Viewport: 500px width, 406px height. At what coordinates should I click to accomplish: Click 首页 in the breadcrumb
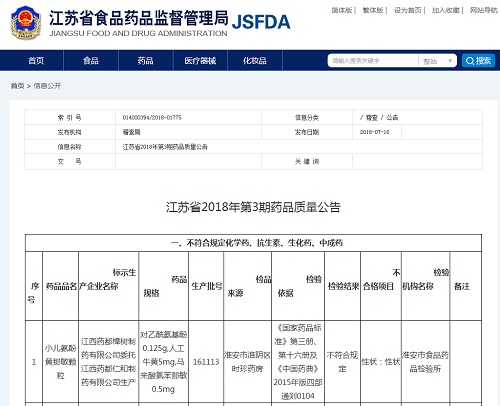(17, 86)
